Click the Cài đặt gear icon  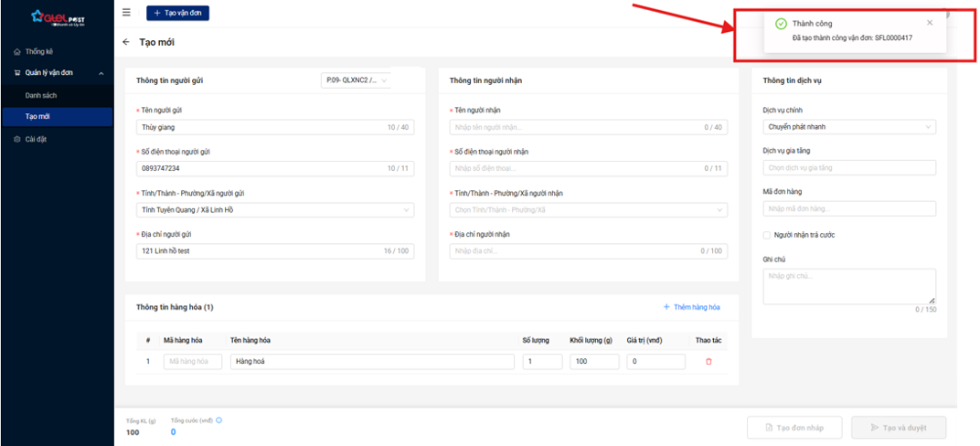point(17,139)
